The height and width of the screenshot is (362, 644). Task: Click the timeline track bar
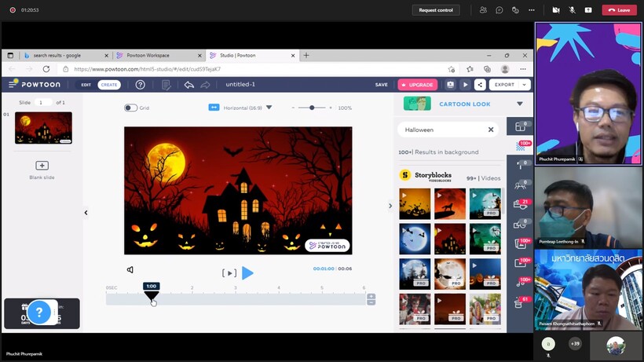tap(236, 299)
